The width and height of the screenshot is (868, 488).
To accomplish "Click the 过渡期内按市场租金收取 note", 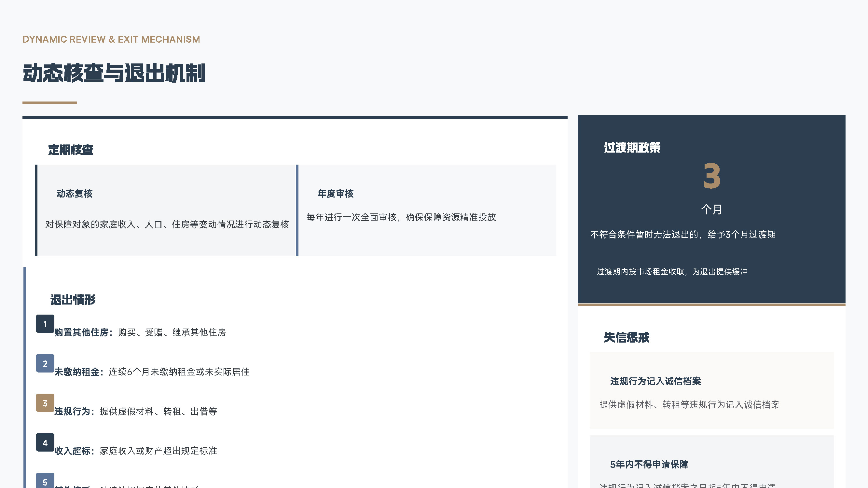I will point(672,272).
